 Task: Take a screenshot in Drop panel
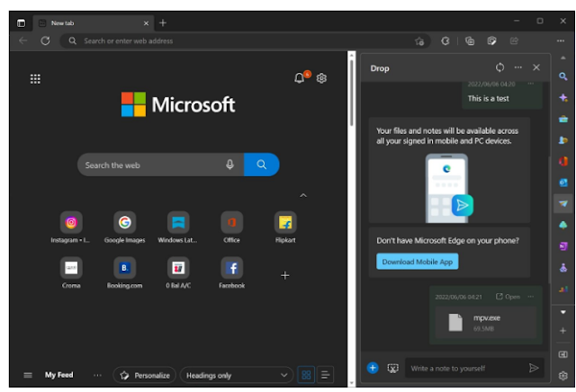click(392, 368)
